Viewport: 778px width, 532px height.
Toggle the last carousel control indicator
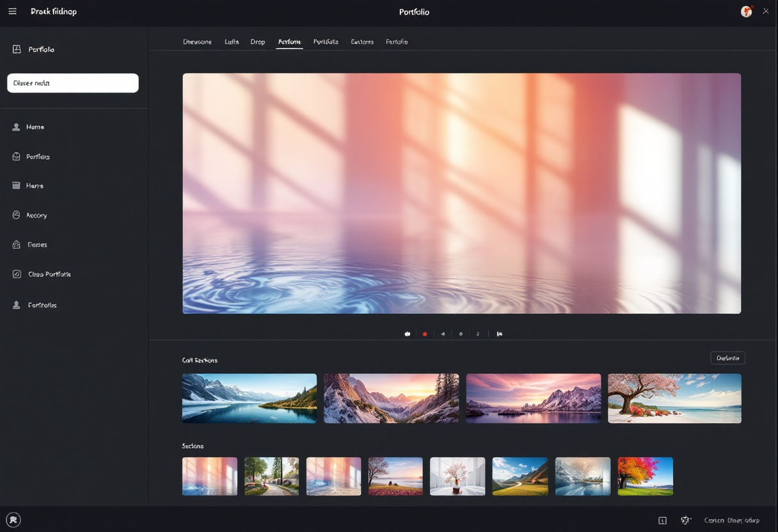pos(500,333)
